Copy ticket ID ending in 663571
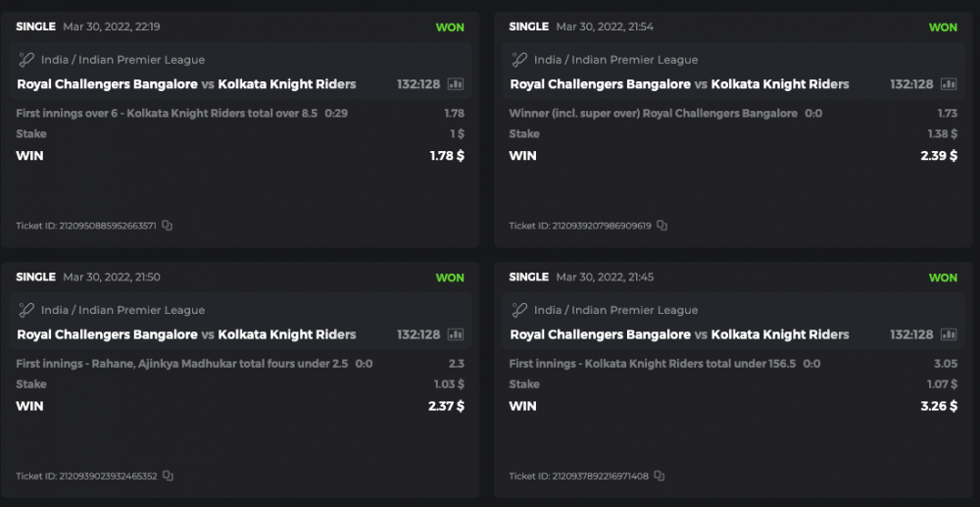The width and height of the screenshot is (980, 507). tap(168, 226)
